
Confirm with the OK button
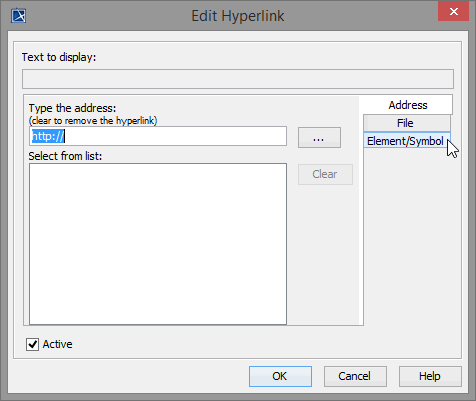pos(280,376)
